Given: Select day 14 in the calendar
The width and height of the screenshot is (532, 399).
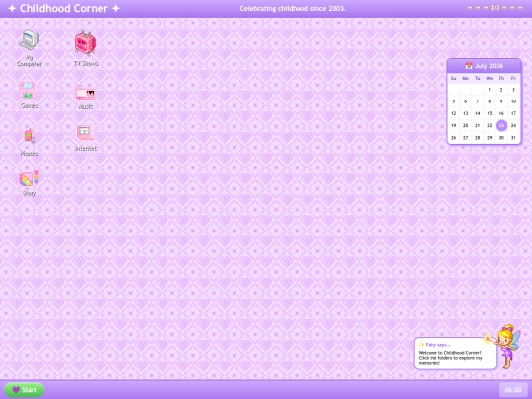Looking at the screenshot, I should [x=478, y=113].
